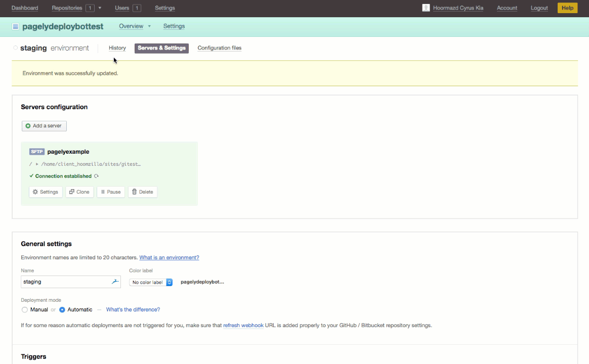Open the repository Overview link
The image size is (589, 364).
pyautogui.click(x=131, y=26)
